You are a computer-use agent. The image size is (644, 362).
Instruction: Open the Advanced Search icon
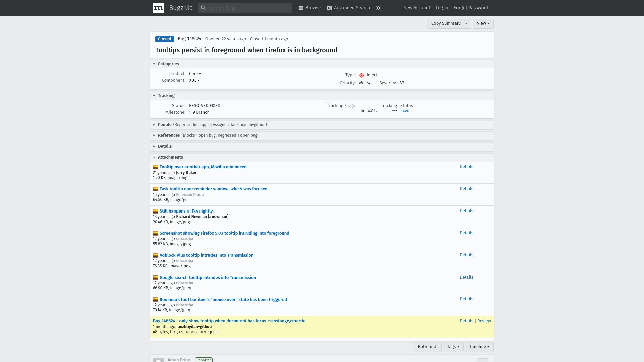(329, 8)
